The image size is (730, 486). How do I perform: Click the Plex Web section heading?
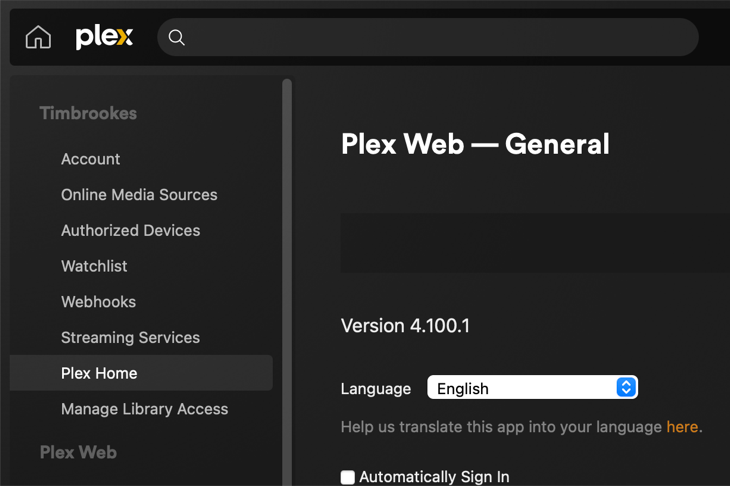click(78, 452)
